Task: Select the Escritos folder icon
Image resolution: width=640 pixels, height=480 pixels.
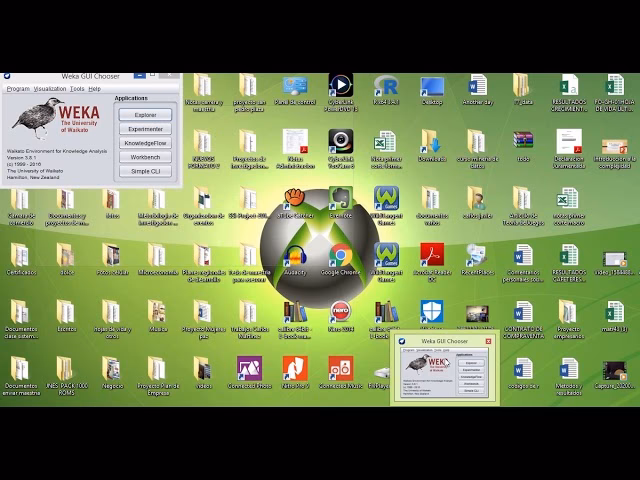Action: 67,316
